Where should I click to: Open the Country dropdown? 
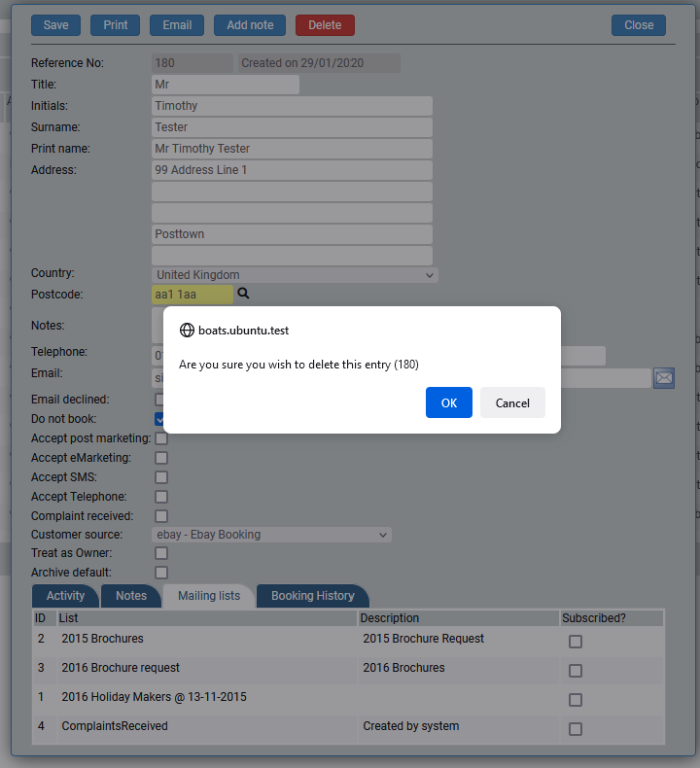[x=295, y=275]
